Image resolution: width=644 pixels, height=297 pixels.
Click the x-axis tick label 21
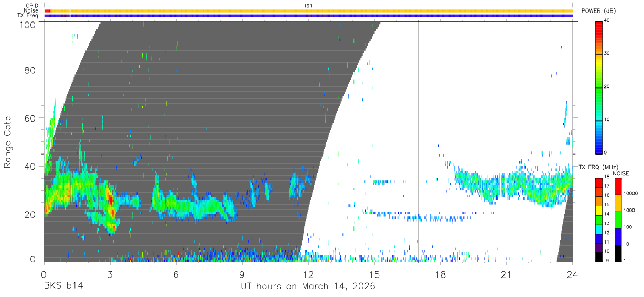click(506, 274)
